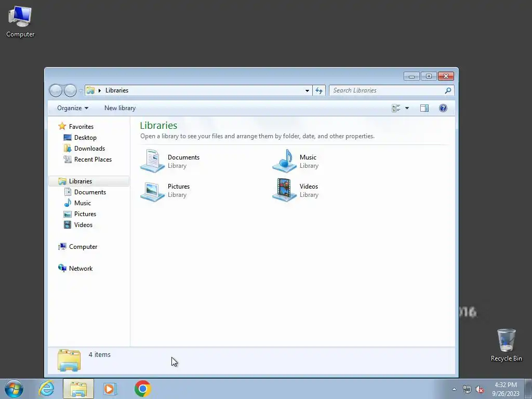Open the Music library icon
The image size is (532, 399).
coord(284,161)
